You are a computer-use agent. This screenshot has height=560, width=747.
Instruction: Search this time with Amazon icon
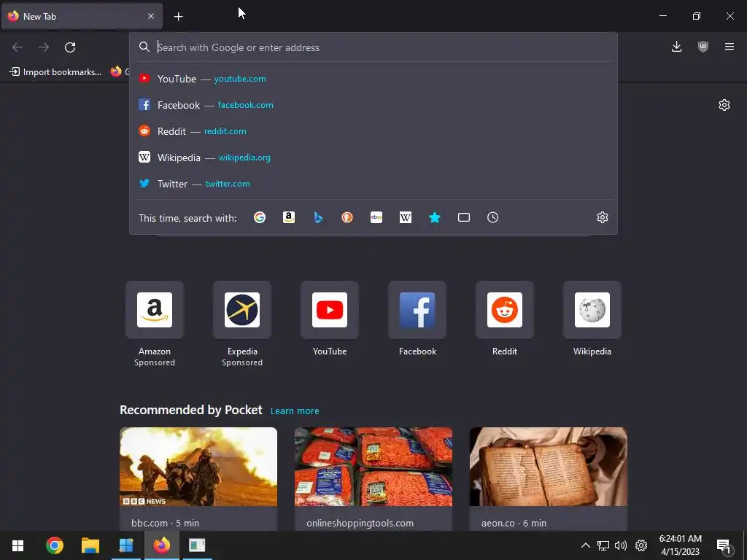pyautogui.click(x=289, y=217)
